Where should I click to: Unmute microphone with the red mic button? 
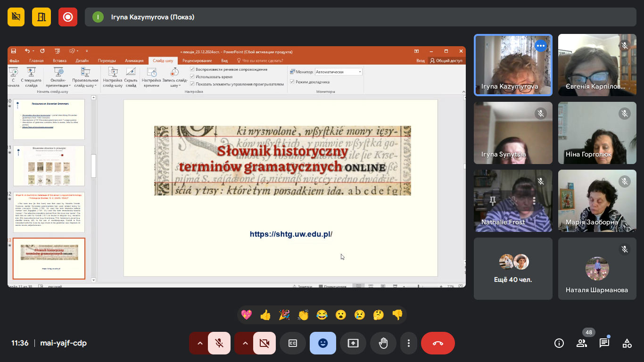tap(219, 343)
